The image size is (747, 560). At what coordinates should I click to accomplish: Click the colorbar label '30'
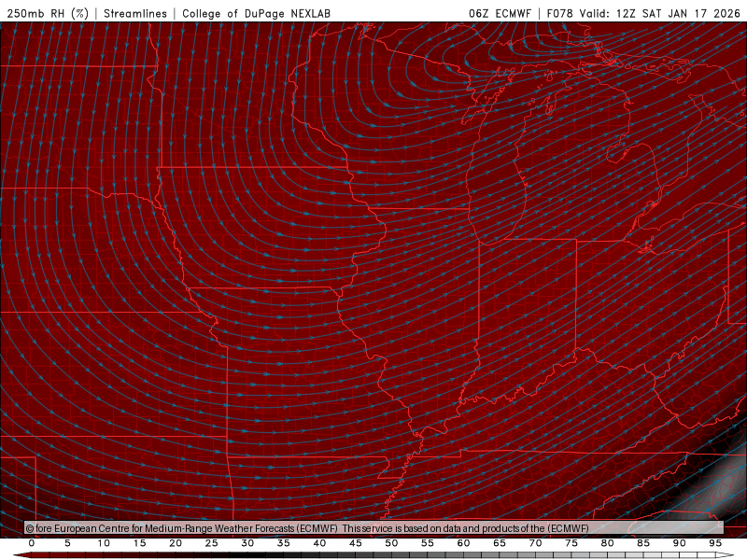pyautogui.click(x=247, y=543)
